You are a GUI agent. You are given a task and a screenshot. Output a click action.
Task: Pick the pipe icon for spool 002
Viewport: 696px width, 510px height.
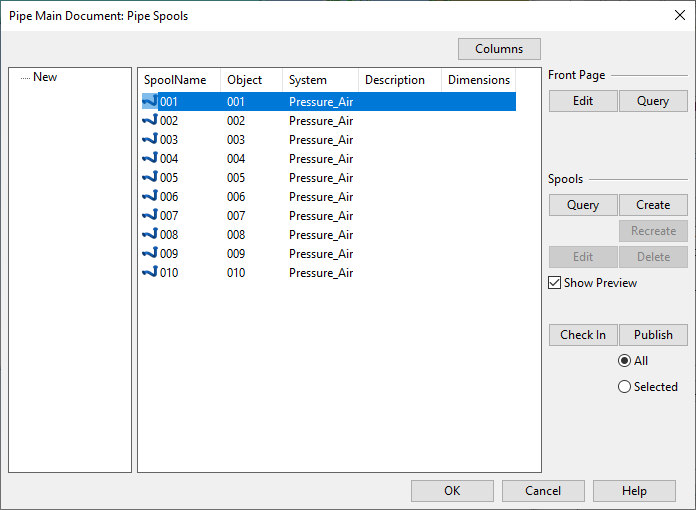click(150, 120)
